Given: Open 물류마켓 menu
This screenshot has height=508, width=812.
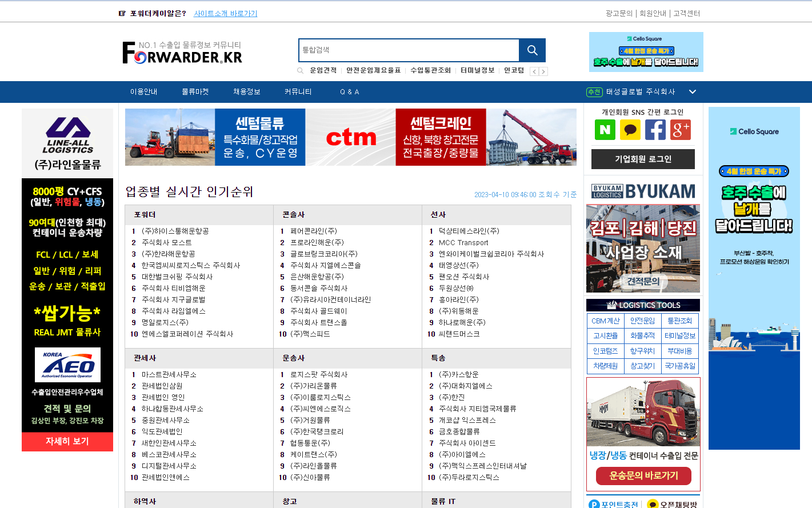Looking at the screenshot, I should (x=195, y=91).
